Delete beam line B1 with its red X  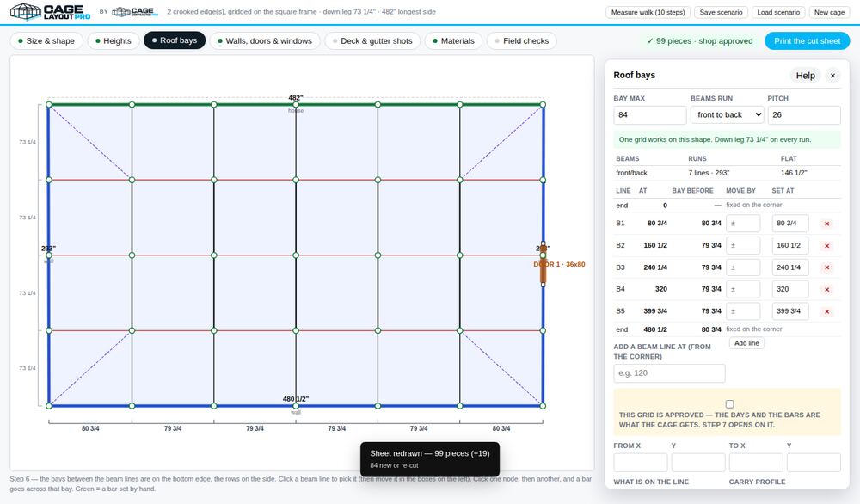pos(827,224)
